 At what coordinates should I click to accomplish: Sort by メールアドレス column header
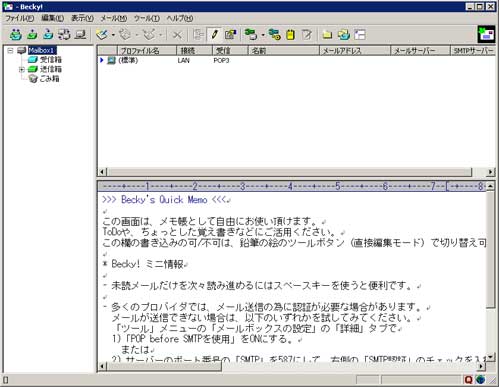coord(355,51)
